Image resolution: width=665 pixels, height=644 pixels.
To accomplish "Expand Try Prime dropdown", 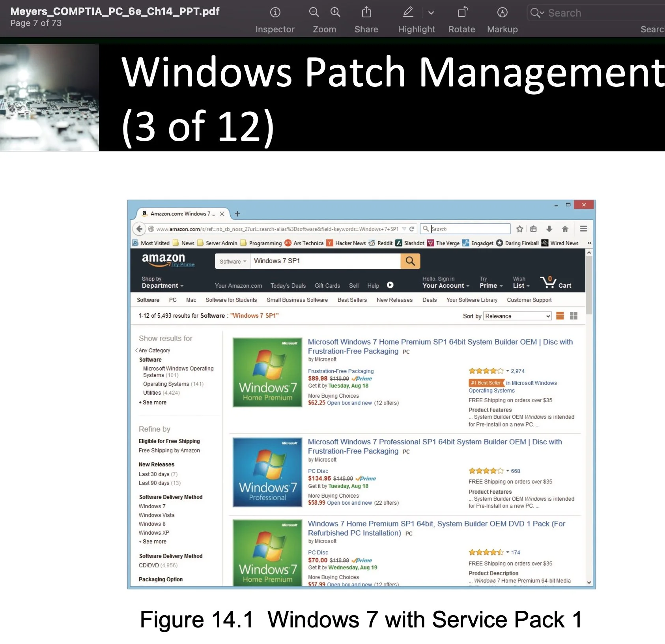I will [x=491, y=282].
